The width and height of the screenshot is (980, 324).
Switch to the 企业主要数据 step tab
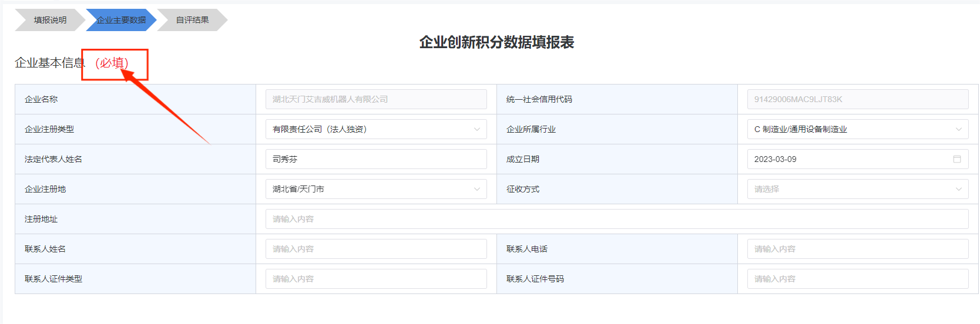(121, 20)
